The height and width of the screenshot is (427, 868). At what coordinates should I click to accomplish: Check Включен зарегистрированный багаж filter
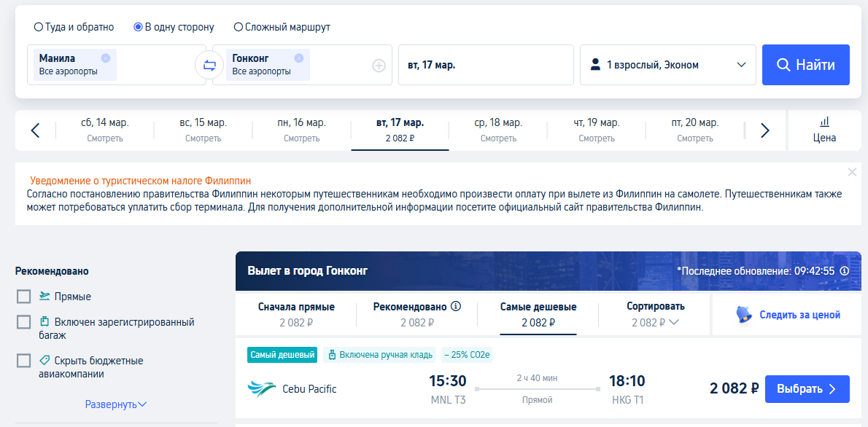tap(23, 322)
